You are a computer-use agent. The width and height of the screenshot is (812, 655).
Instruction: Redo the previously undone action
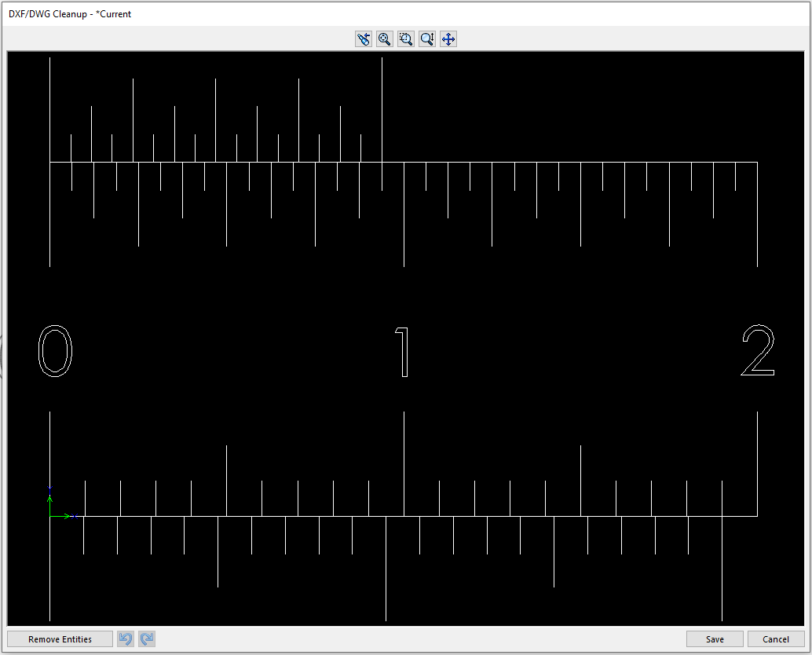click(146, 639)
